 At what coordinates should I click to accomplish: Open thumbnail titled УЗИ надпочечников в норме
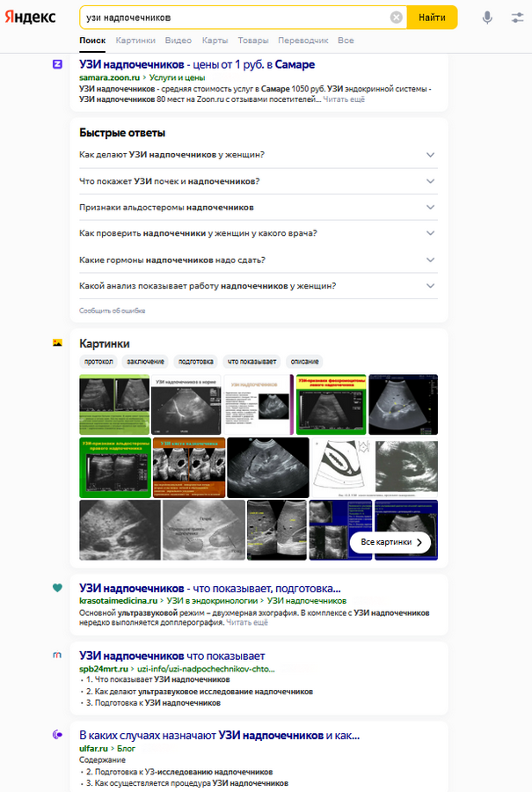click(186, 405)
